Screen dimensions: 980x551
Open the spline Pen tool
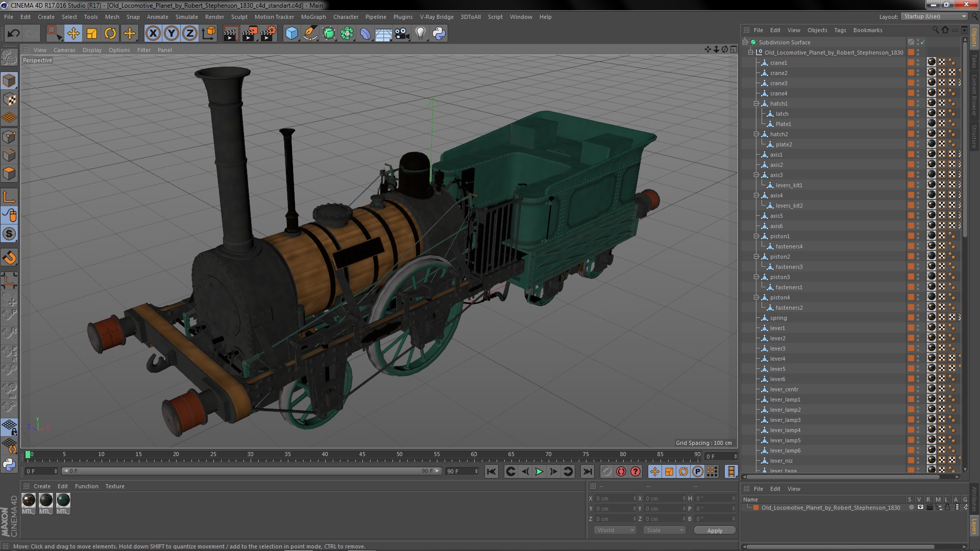[310, 34]
